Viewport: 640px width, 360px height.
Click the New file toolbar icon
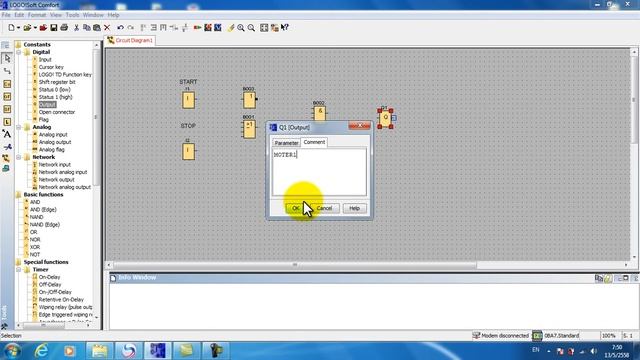[11, 28]
